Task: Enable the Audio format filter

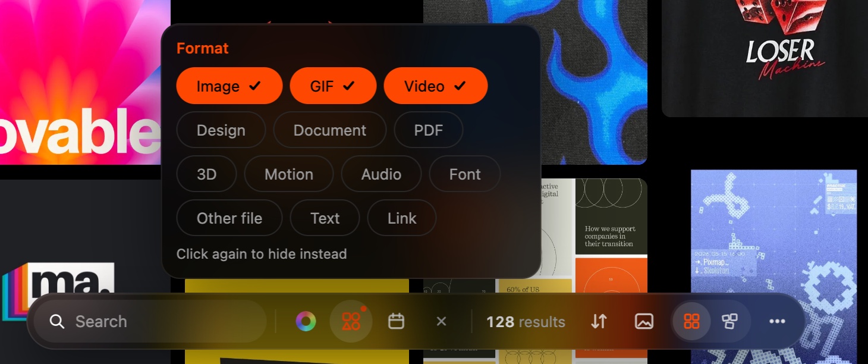Action: tap(382, 174)
